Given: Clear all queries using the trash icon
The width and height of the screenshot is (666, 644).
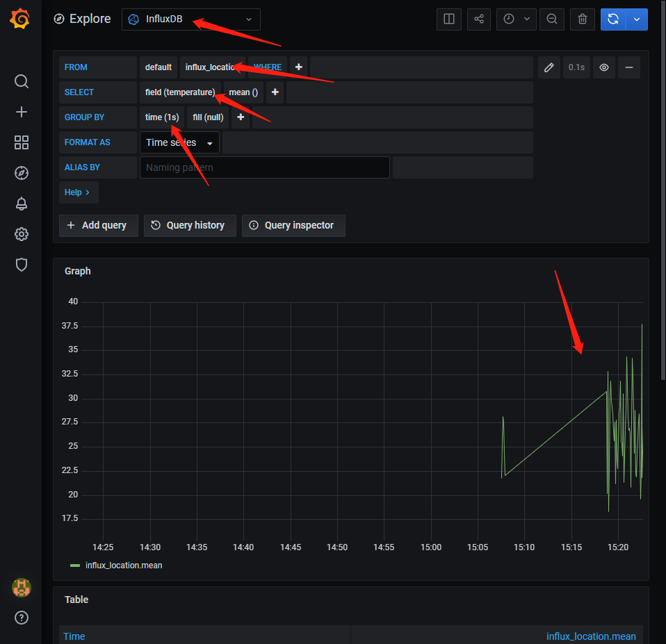Looking at the screenshot, I should coord(583,19).
